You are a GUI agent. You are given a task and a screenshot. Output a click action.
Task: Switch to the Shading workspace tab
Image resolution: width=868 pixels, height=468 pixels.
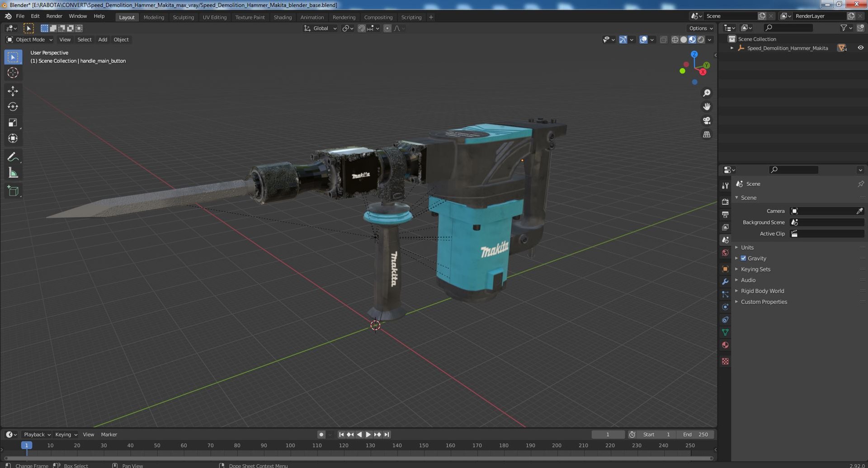(x=283, y=17)
